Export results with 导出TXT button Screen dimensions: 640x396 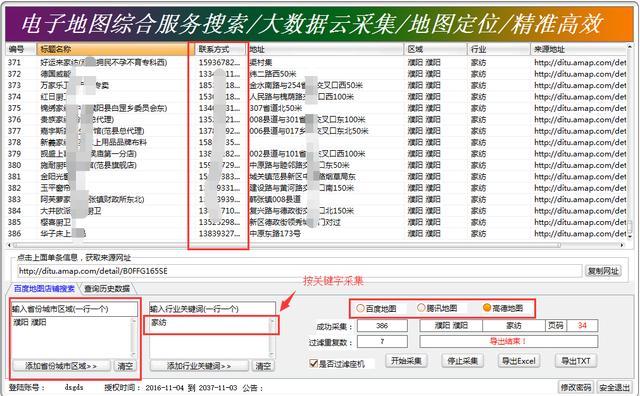(576, 360)
